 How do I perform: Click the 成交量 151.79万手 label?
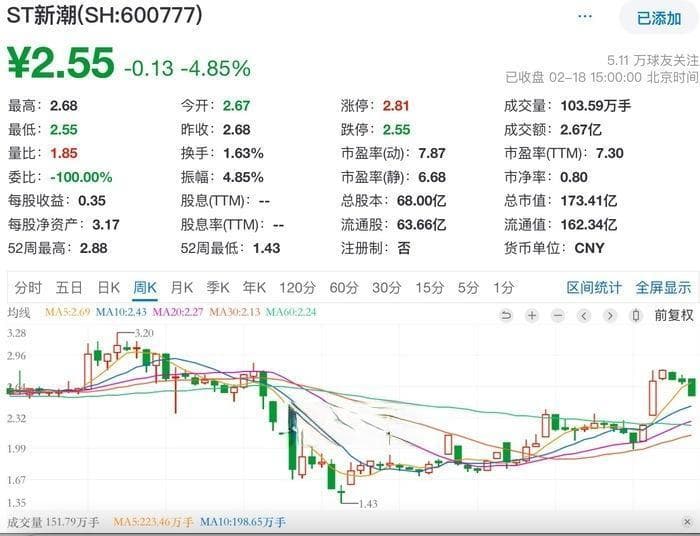(53, 522)
